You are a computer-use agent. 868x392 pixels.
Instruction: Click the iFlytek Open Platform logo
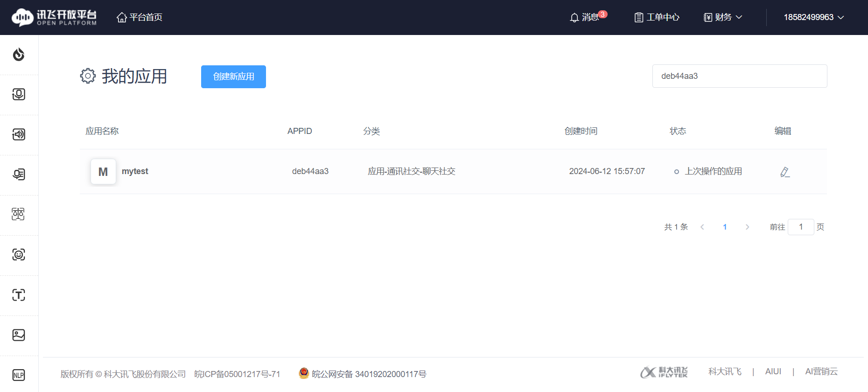54,17
